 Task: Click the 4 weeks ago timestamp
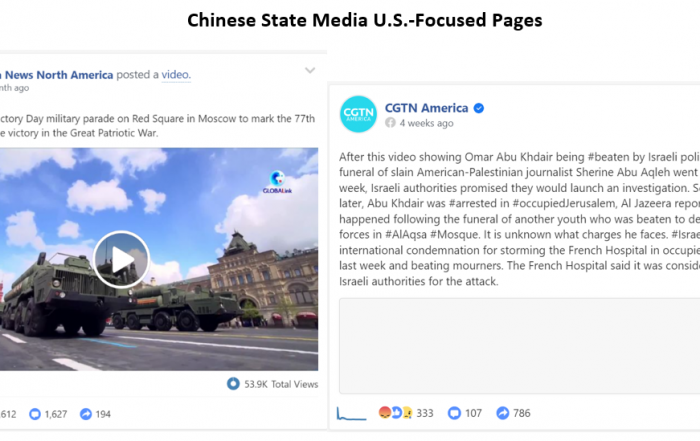[426, 123]
